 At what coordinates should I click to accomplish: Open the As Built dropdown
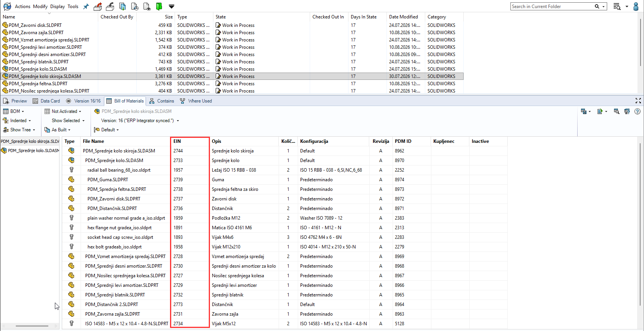pyautogui.click(x=58, y=130)
